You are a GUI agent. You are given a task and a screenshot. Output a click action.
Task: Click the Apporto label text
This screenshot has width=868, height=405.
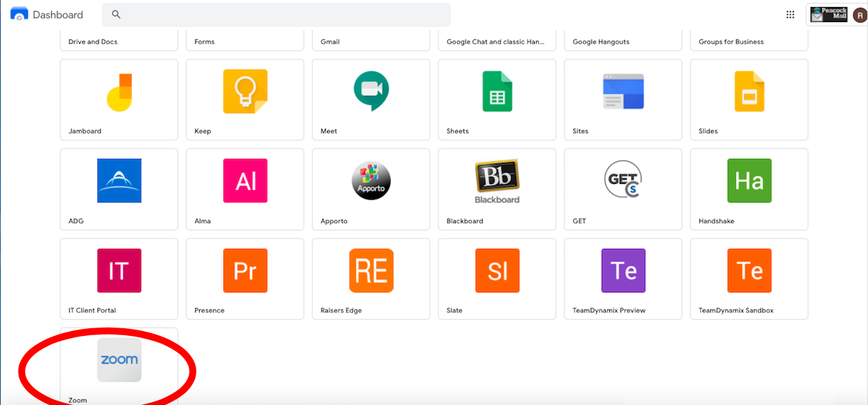pyautogui.click(x=334, y=221)
